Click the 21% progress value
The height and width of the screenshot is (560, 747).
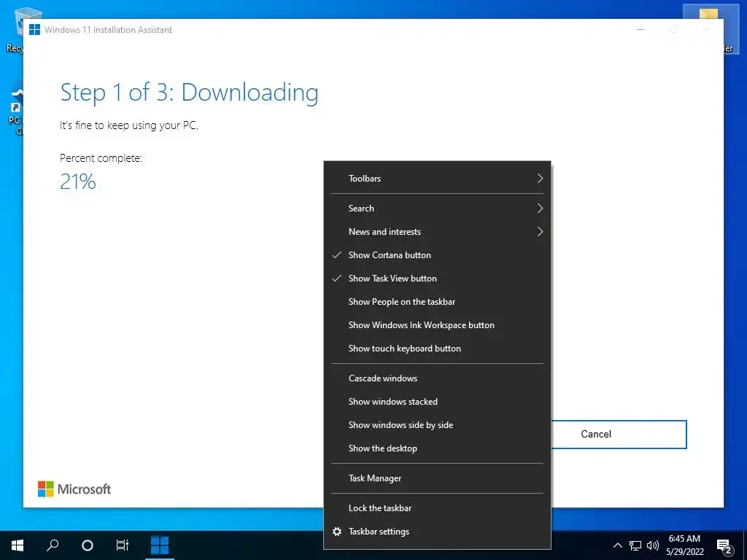(77, 182)
